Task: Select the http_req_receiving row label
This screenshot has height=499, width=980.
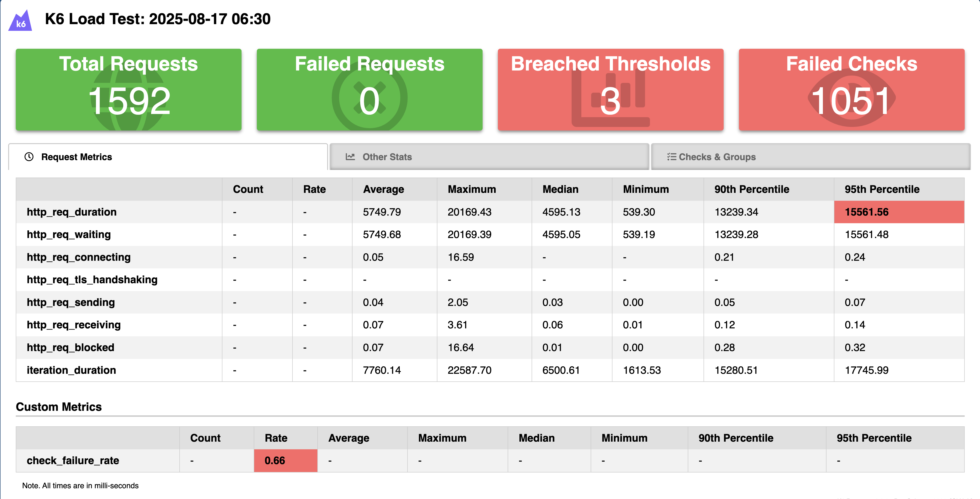Action: tap(74, 325)
